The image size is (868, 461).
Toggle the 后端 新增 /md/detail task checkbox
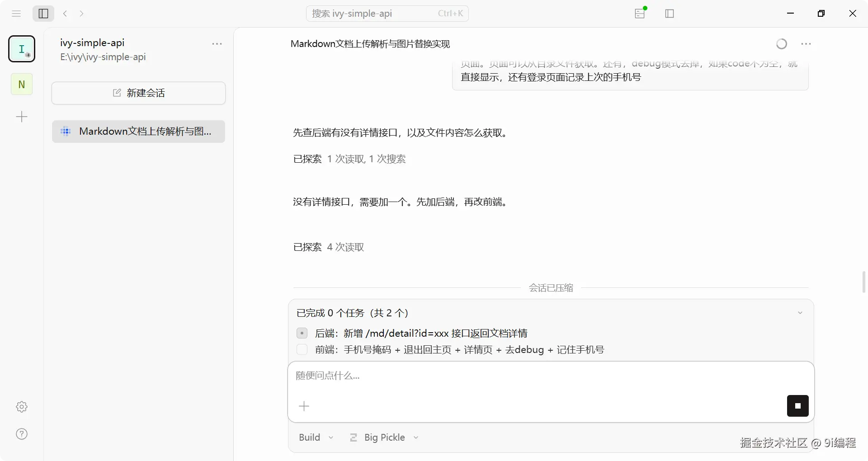coord(302,333)
